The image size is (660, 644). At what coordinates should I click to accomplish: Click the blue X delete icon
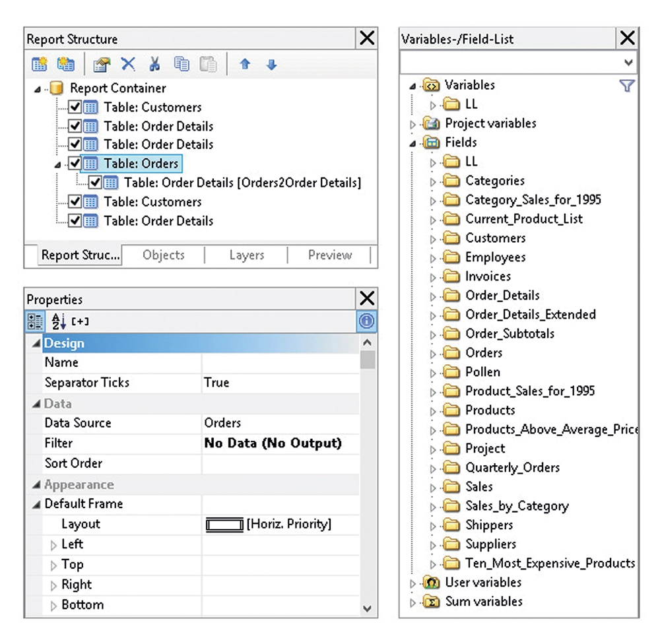pos(127,65)
